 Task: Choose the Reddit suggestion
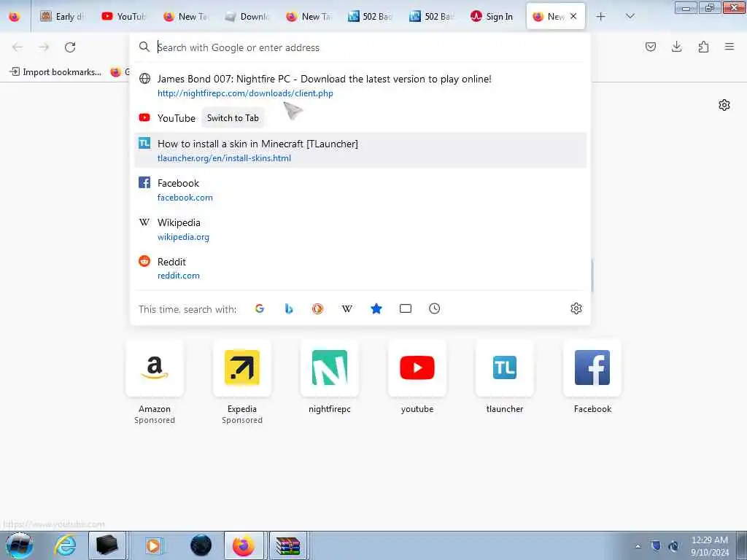360,268
